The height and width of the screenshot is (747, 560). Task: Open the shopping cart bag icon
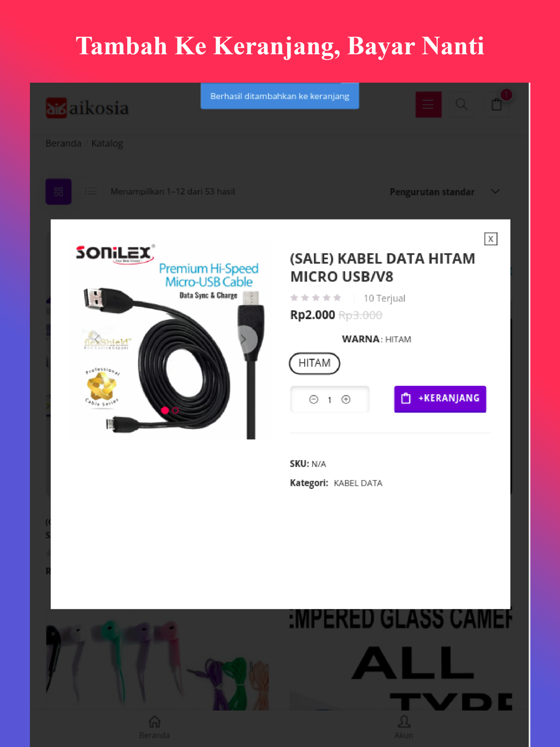[x=497, y=104]
